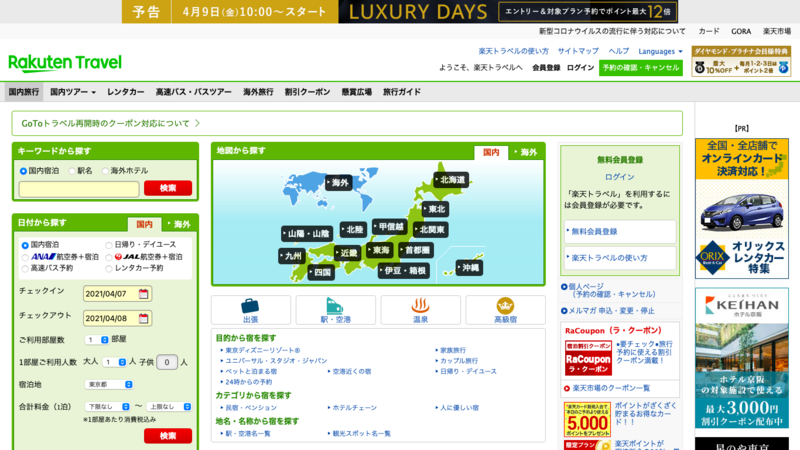800x450 pixels.
Task: Click the 無料会員登録 link button
Action: [x=620, y=232]
